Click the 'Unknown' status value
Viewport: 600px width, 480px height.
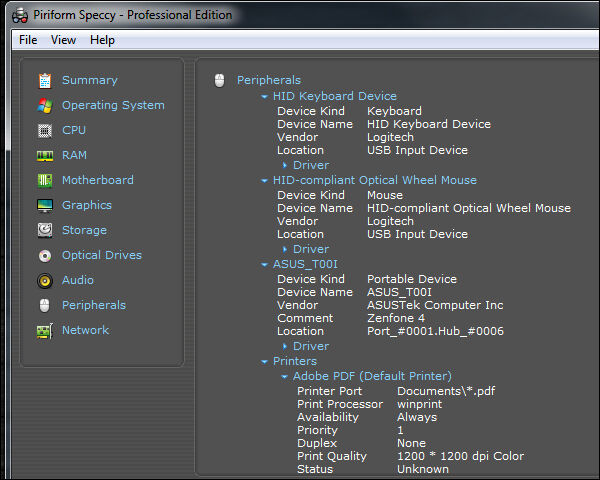pyautogui.click(x=423, y=469)
